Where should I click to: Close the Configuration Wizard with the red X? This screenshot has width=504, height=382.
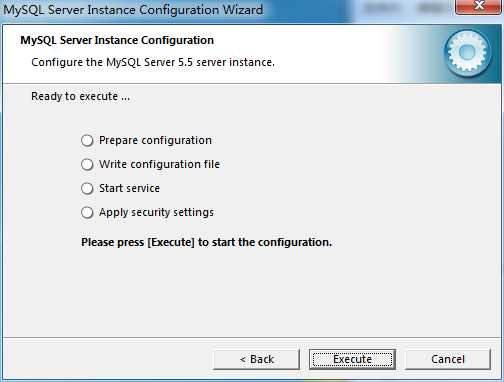479,7
